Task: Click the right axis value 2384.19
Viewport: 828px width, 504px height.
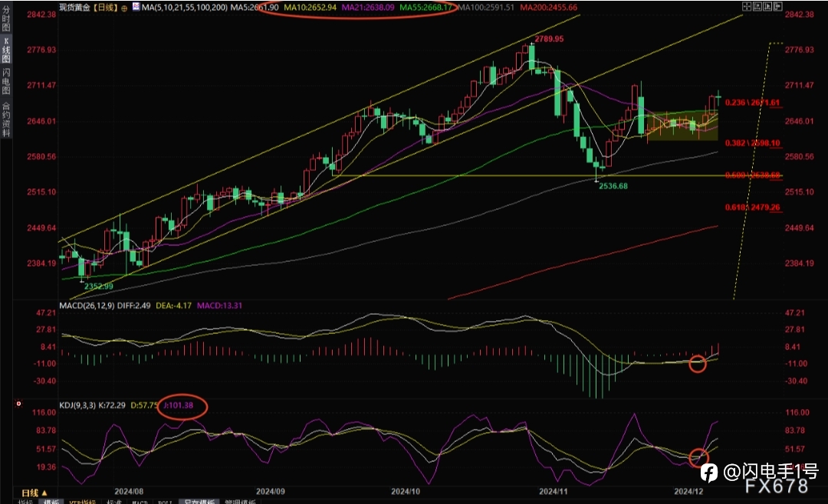Action: coord(799,263)
